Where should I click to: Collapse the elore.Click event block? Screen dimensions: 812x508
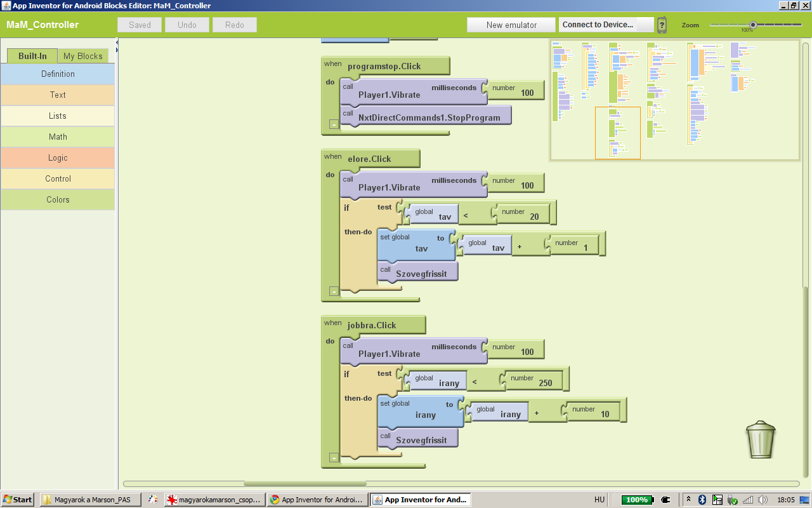334,291
